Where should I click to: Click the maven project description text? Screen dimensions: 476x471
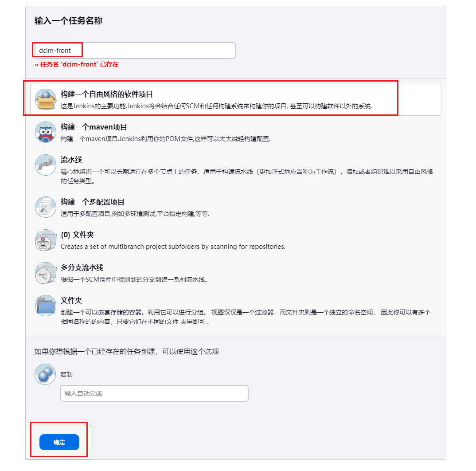(165, 139)
